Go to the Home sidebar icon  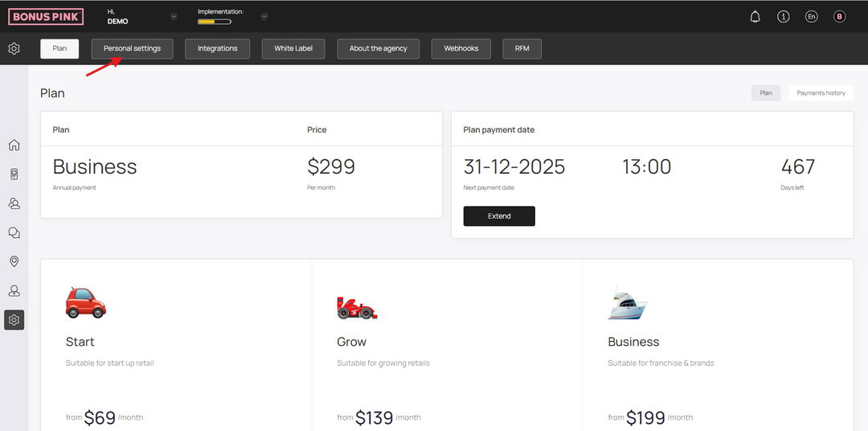coord(14,146)
